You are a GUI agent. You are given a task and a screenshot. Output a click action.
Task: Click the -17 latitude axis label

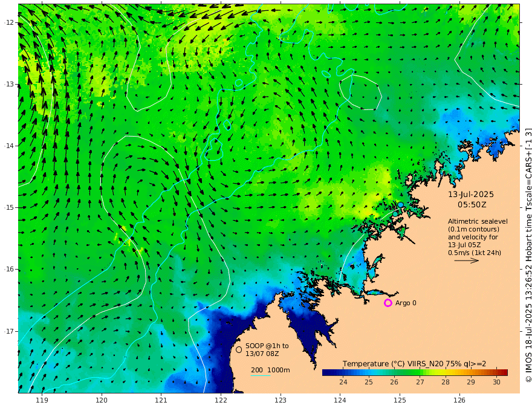[9, 331]
